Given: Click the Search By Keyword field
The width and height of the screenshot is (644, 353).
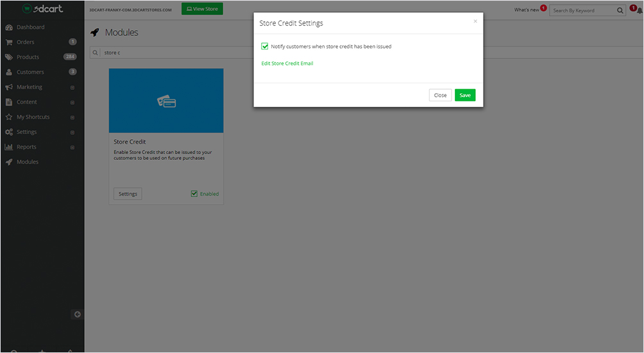Looking at the screenshot, I should tap(581, 10).
